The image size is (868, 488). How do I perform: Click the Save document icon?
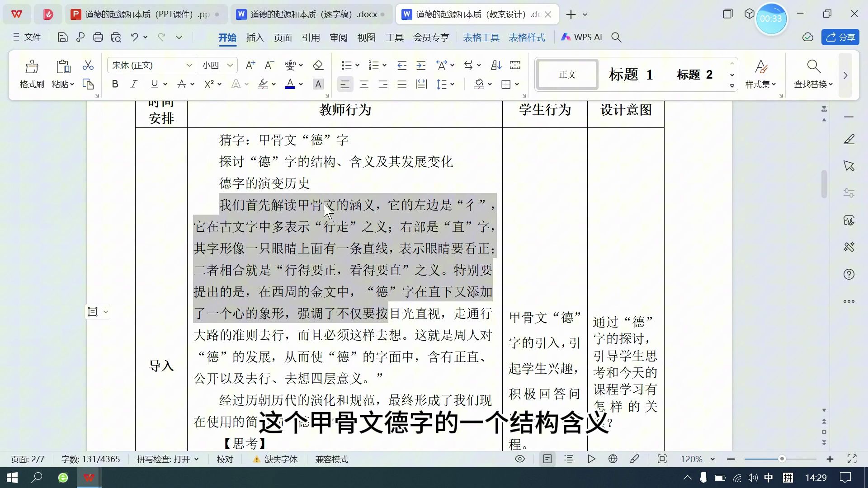(63, 38)
